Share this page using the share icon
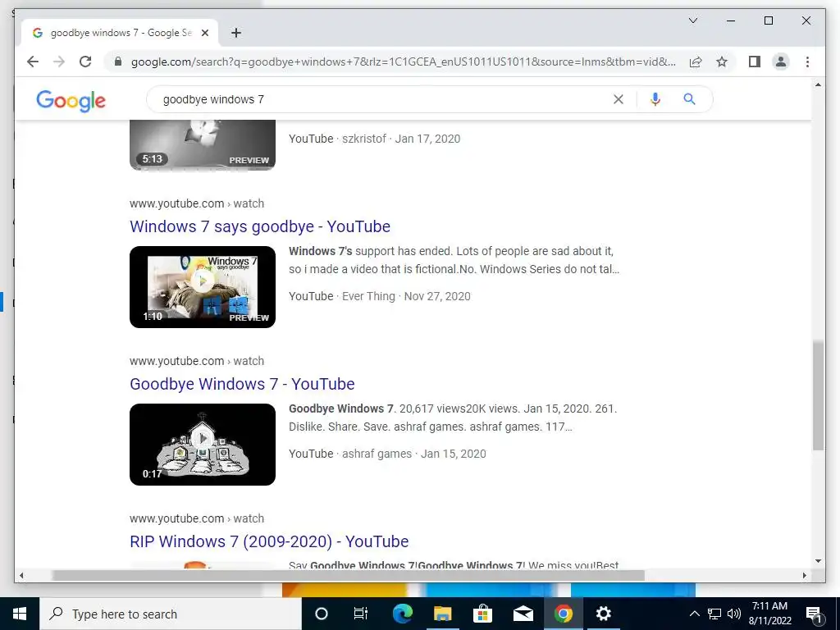The image size is (840, 630). click(x=696, y=62)
